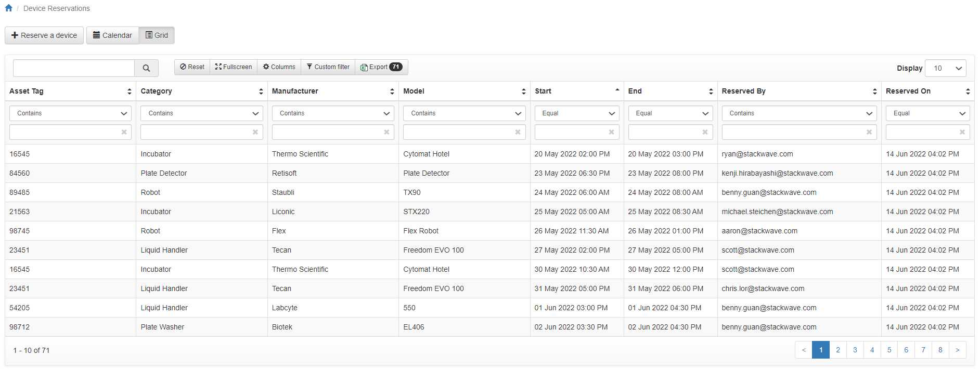
Task: Click the main search text field
Action: [x=74, y=68]
